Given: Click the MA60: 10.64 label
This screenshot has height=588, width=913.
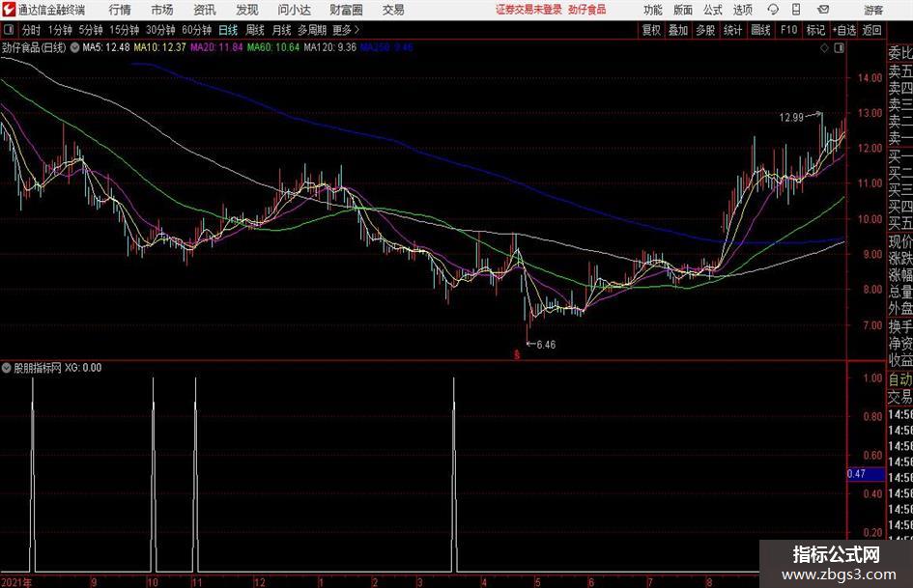Looking at the screenshot, I should (273, 47).
